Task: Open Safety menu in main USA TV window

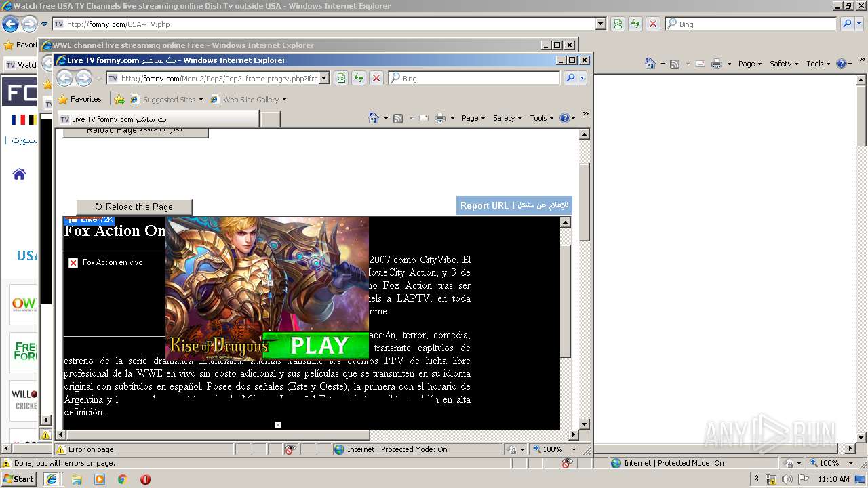Action: pos(784,64)
